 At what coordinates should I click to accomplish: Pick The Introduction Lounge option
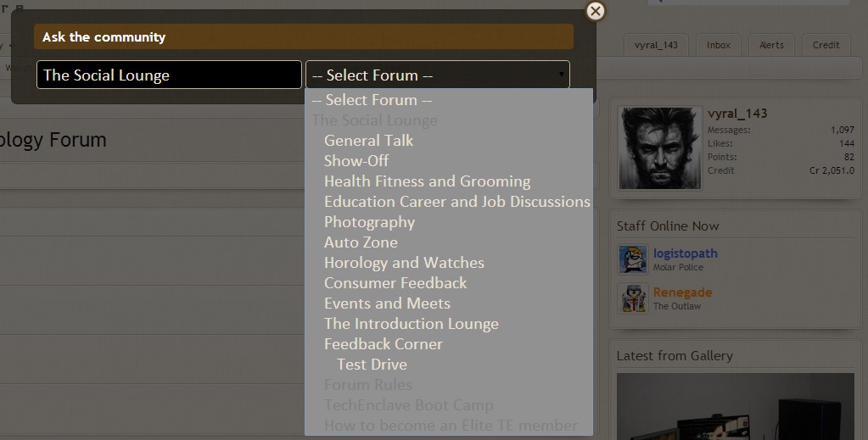(412, 324)
